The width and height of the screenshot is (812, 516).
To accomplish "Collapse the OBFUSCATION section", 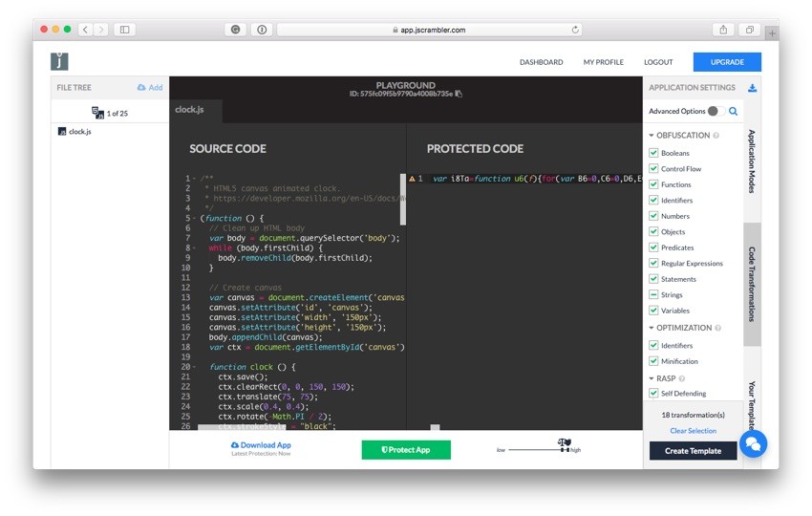I will (x=652, y=136).
